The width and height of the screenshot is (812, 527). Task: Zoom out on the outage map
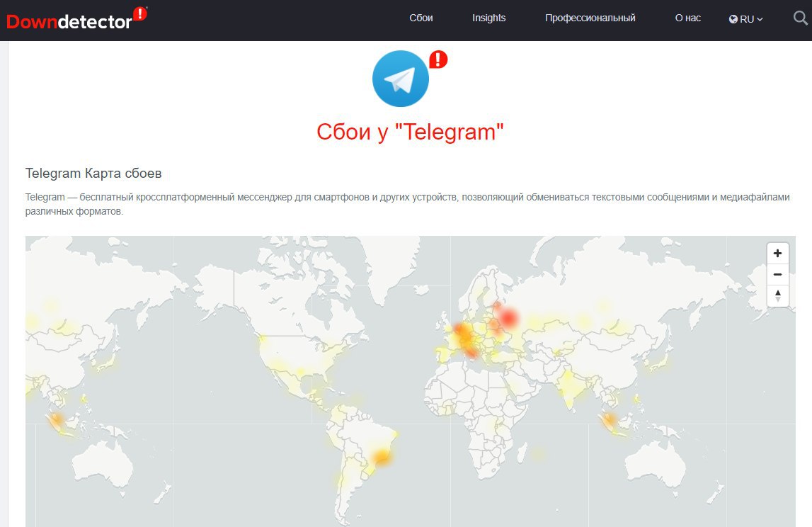click(777, 275)
